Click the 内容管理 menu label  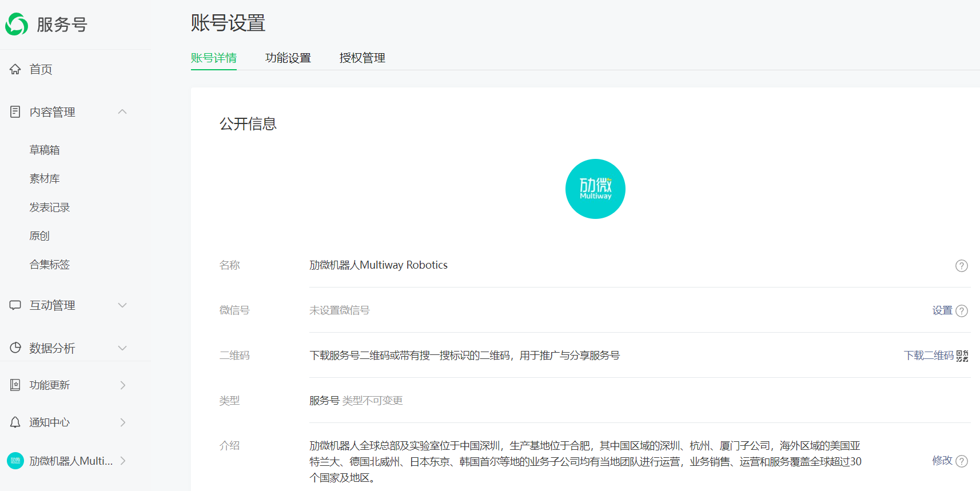pyautogui.click(x=53, y=112)
